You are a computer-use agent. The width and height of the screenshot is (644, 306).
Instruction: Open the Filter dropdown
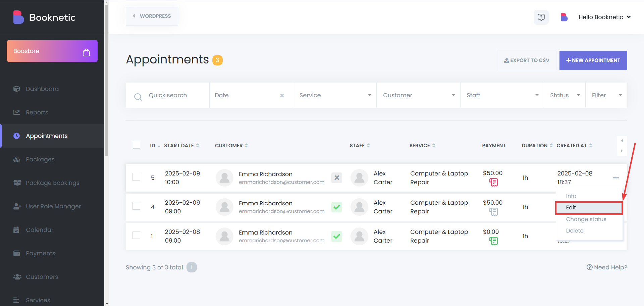coord(606,95)
